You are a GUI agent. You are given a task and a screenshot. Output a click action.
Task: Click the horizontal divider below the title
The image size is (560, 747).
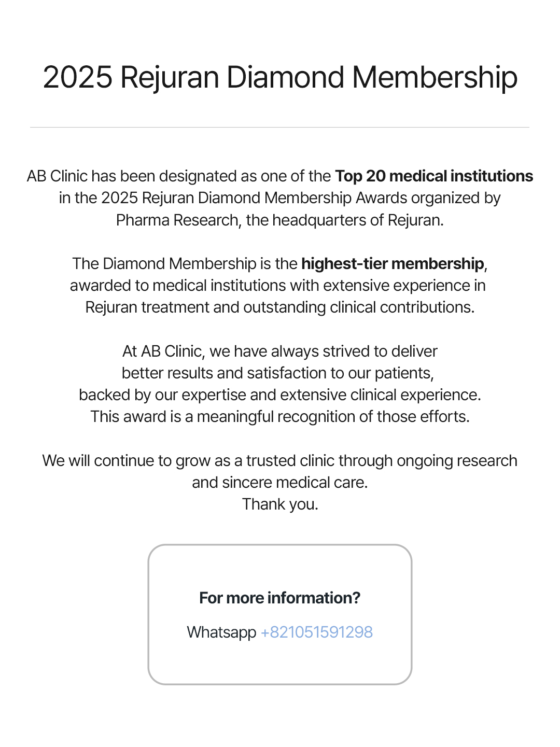click(279, 127)
